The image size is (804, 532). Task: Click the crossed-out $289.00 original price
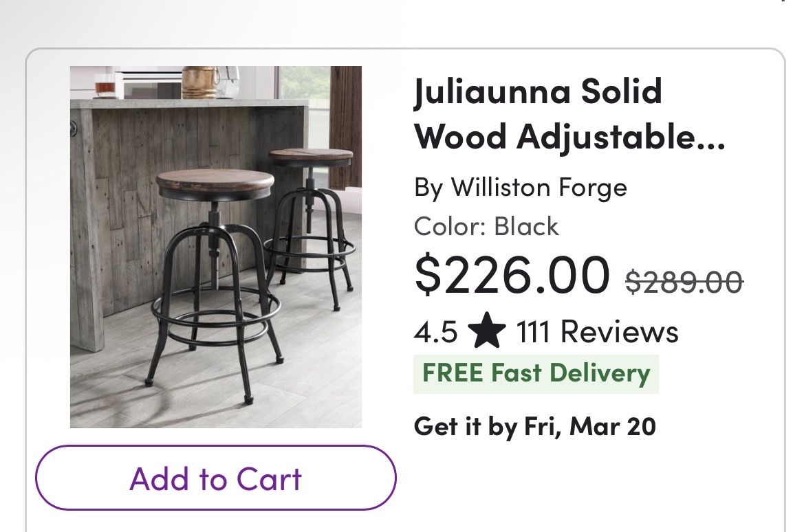[x=684, y=281]
